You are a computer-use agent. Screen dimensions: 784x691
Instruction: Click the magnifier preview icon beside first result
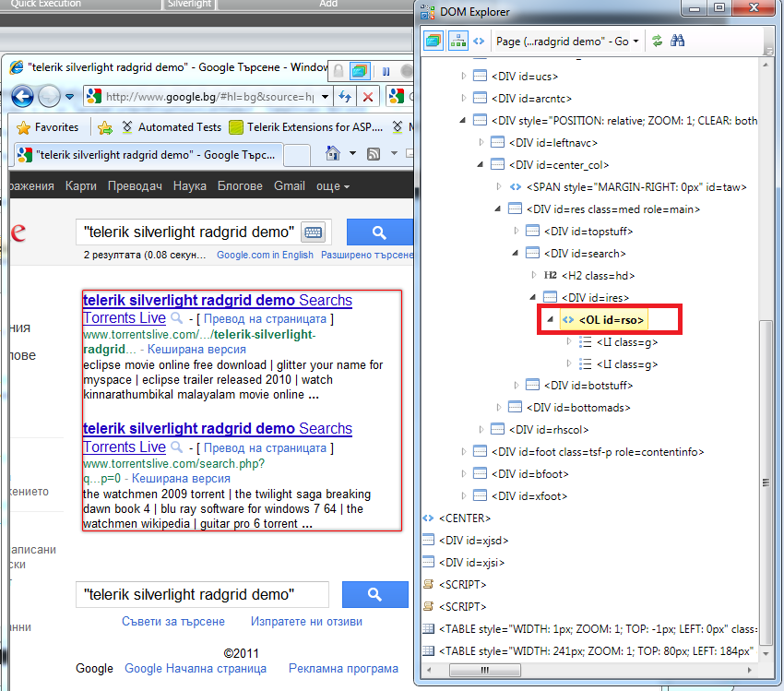tap(177, 318)
